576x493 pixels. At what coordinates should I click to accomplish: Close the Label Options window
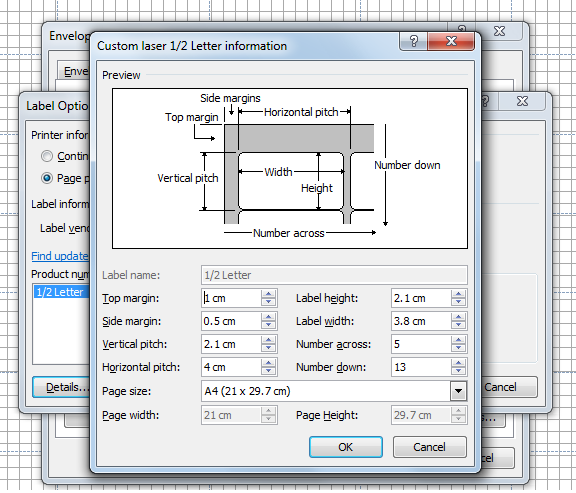[522, 101]
